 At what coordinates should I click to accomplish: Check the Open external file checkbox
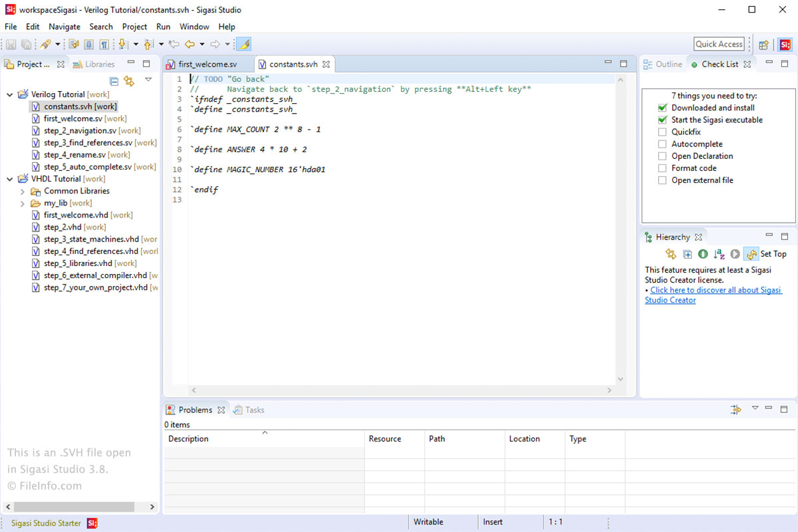tap(662, 180)
